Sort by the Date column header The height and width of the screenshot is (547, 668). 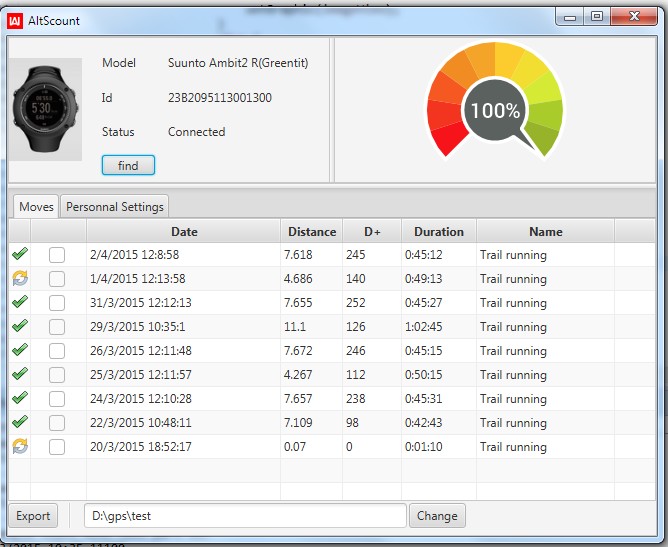click(x=184, y=231)
